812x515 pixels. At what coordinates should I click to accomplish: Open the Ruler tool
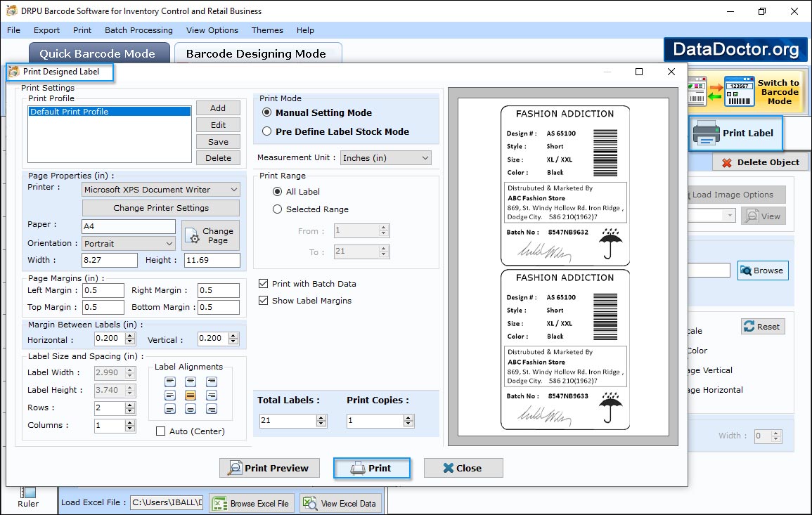pos(28,497)
